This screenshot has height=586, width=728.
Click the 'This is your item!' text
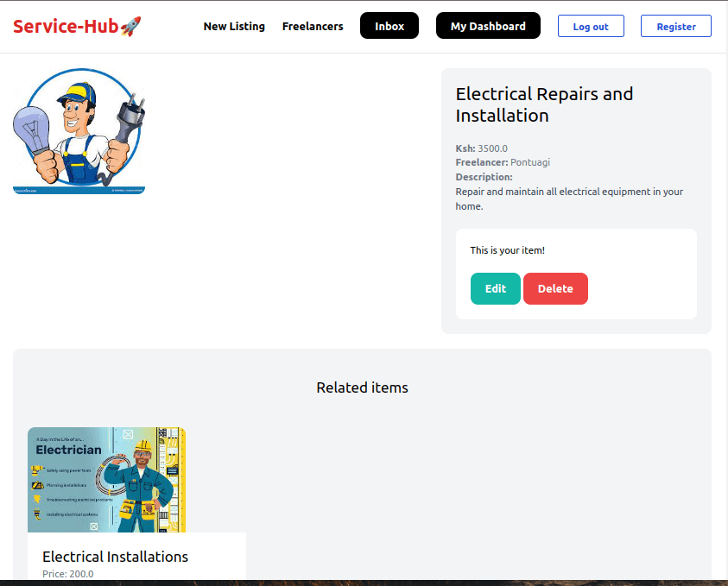tap(507, 250)
